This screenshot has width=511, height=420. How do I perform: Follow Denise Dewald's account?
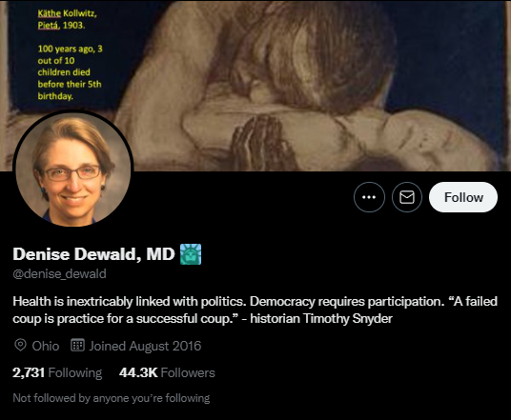click(463, 197)
